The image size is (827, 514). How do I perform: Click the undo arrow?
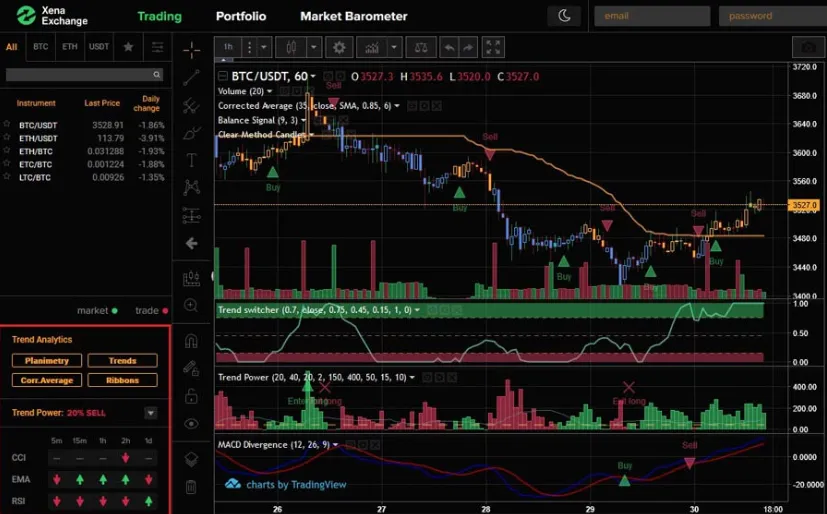(449, 47)
